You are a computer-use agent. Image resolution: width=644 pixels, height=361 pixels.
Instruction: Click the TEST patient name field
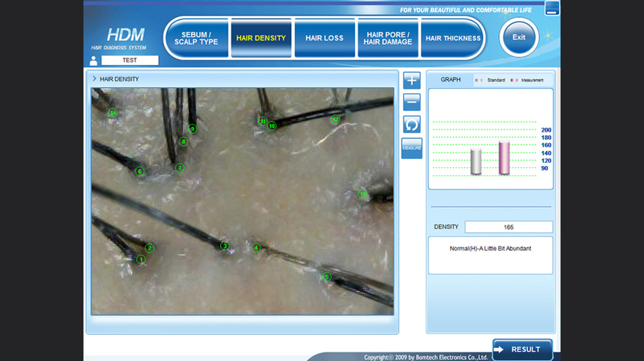(129, 60)
